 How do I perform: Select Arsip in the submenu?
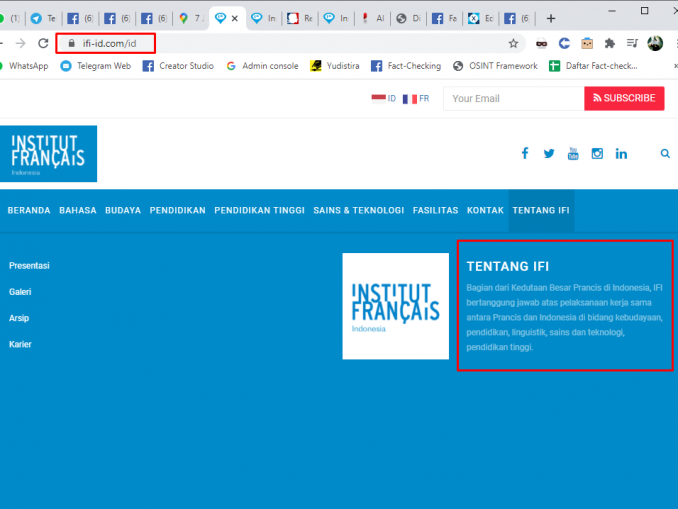click(x=19, y=318)
